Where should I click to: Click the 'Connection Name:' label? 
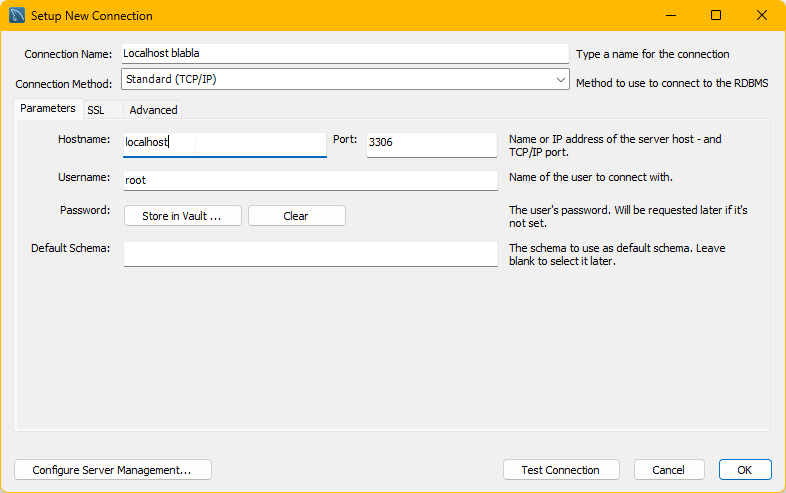[x=68, y=54]
